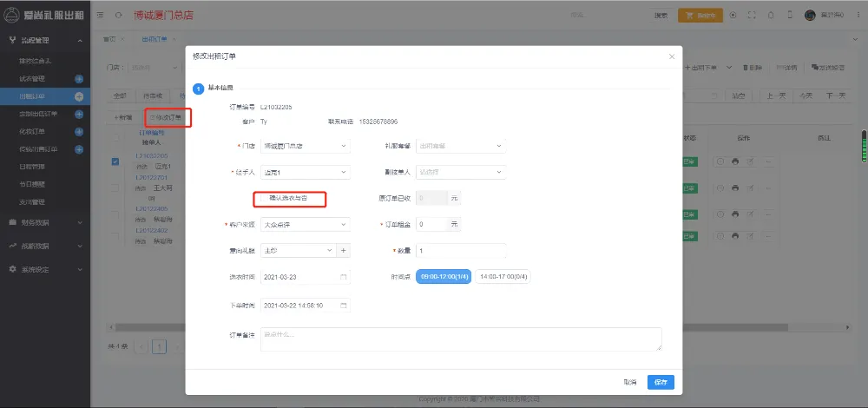Open the 经手人 handler dropdown

(x=306, y=172)
